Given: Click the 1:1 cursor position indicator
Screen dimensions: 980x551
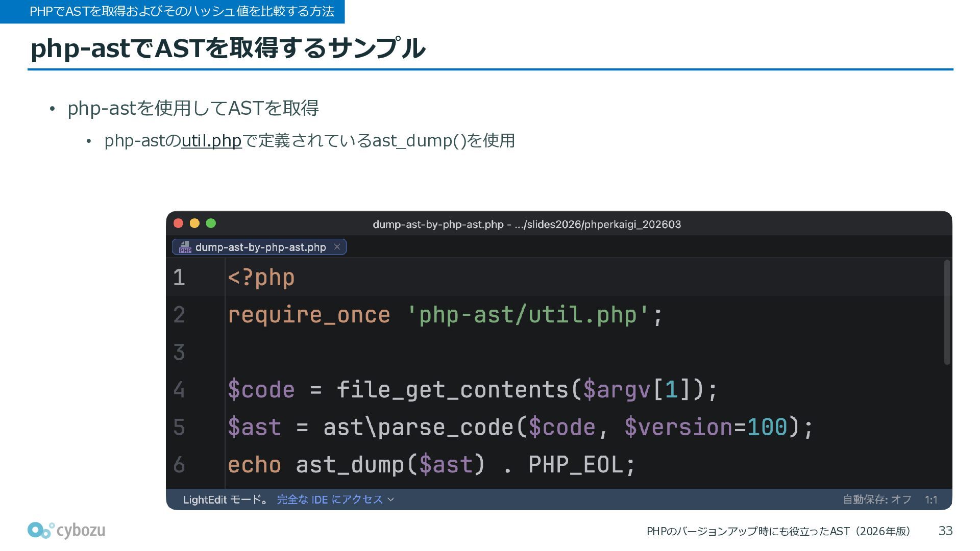Looking at the screenshot, I should 931,499.
